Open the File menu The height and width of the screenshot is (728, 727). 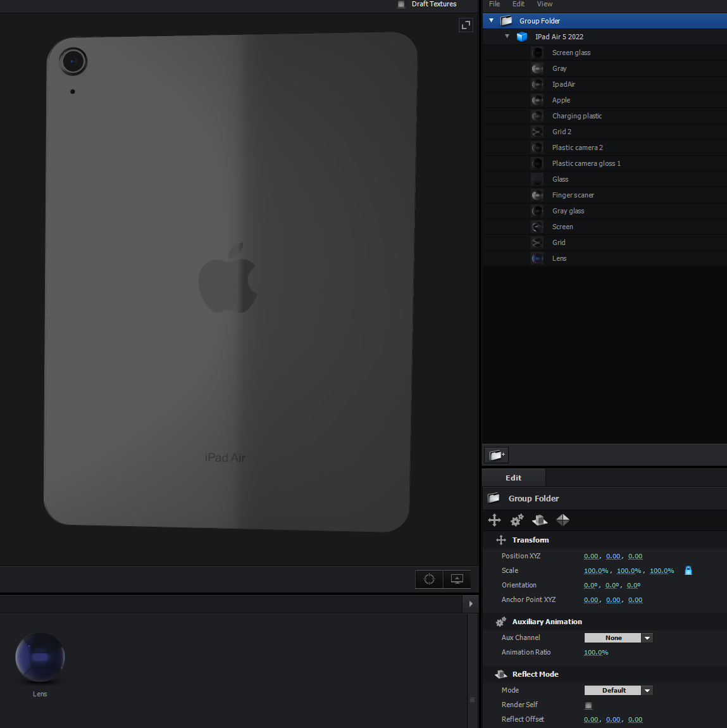(495, 4)
